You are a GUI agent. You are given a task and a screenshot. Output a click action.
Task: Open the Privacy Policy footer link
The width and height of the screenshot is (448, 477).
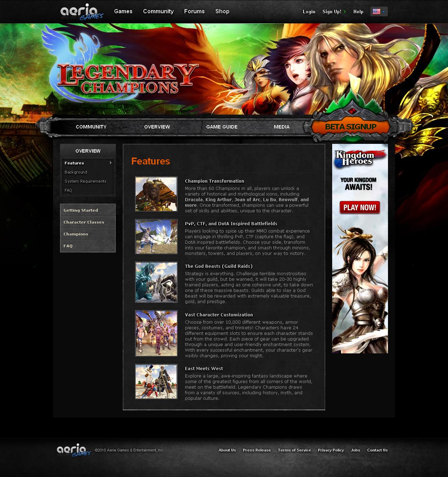(331, 450)
